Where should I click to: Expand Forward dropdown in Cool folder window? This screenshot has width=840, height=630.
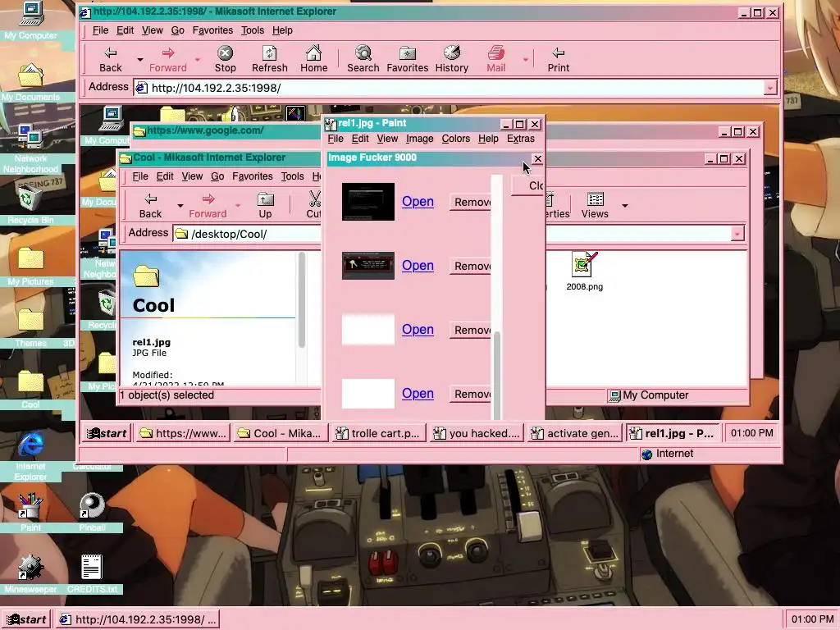[237, 206]
